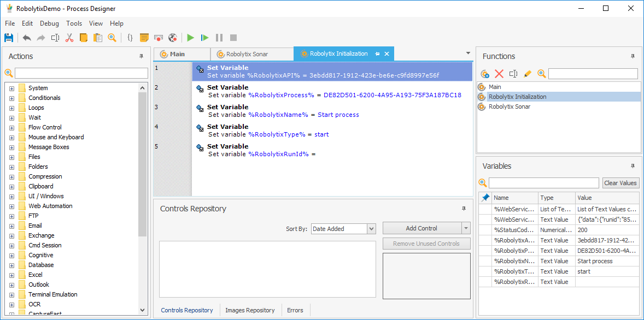Start the macro recorder
The width and height of the screenshot is (644, 320).
pos(159,38)
